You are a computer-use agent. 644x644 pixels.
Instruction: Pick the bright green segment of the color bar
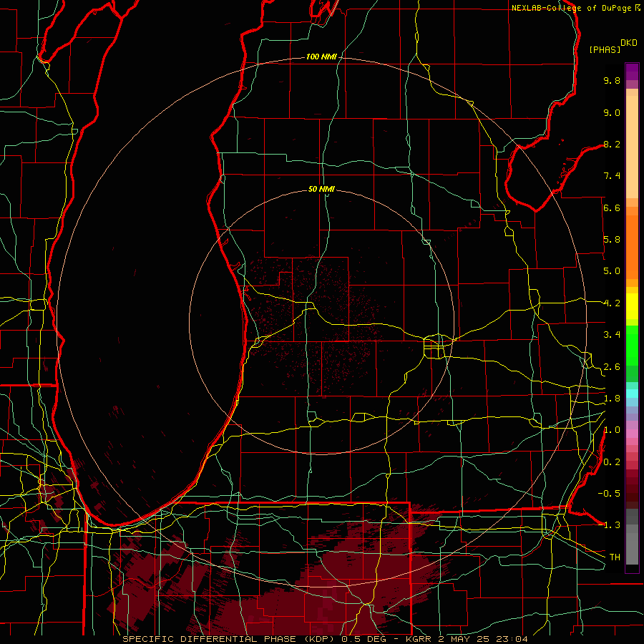point(632,345)
